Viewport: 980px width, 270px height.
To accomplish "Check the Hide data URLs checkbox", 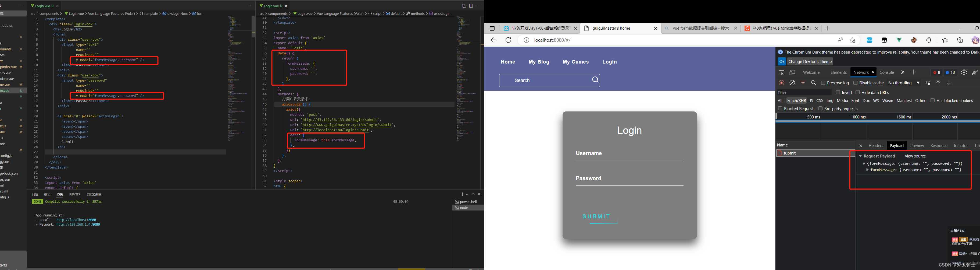I will tap(857, 92).
